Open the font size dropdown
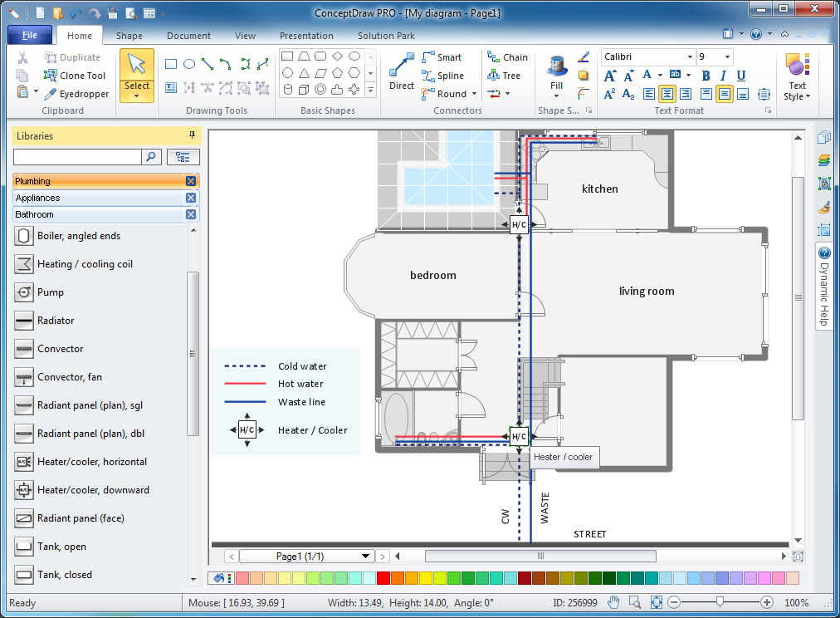 (727, 57)
